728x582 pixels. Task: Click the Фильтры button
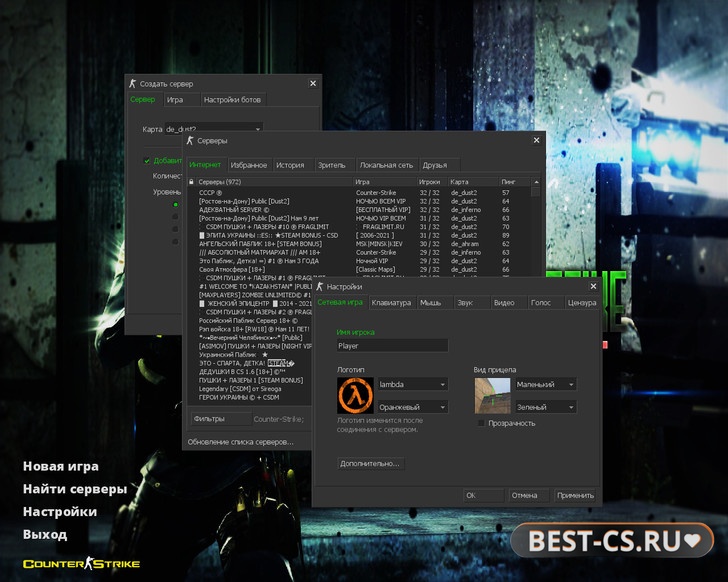coord(221,419)
